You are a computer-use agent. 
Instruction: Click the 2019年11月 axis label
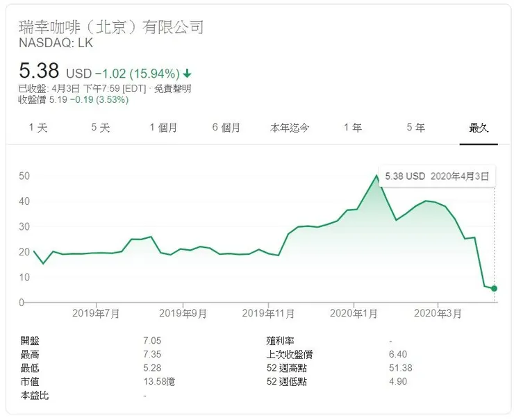coord(268,314)
